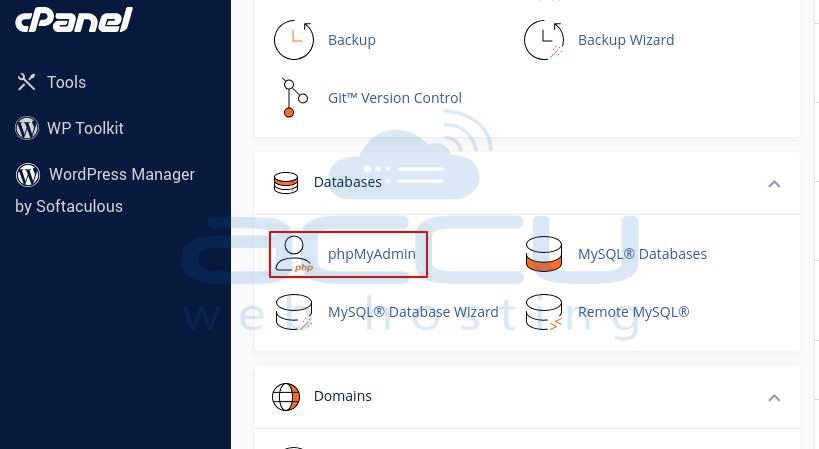
Task: Open the Tools wrench icon in sidebar
Action: tap(26, 82)
